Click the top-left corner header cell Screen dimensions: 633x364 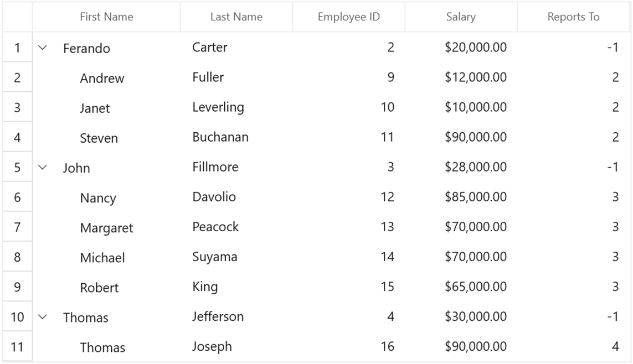[x=17, y=17]
